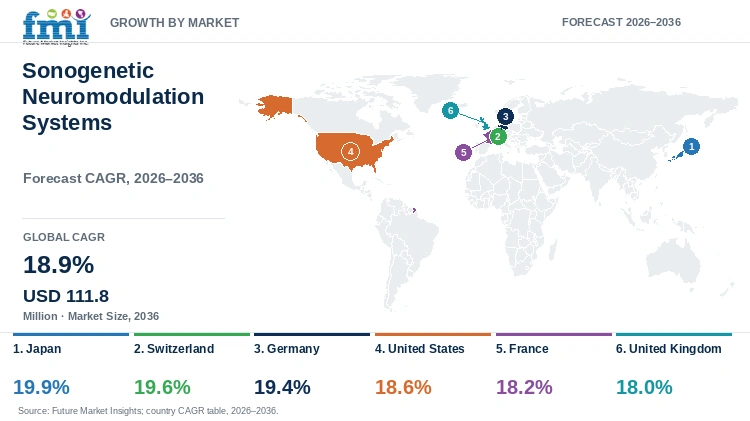The width and height of the screenshot is (750, 421).
Task: Select teal map marker 6
Action: (450, 111)
